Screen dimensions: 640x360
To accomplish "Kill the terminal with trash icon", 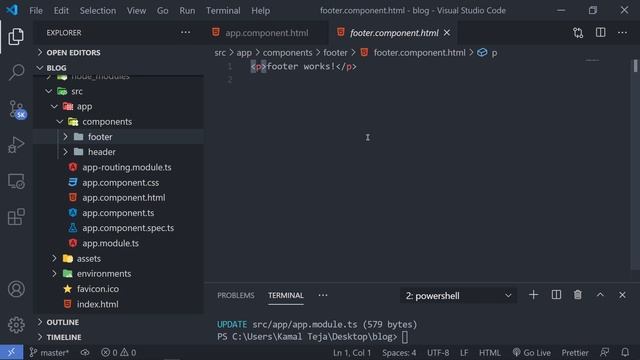I will [578, 295].
